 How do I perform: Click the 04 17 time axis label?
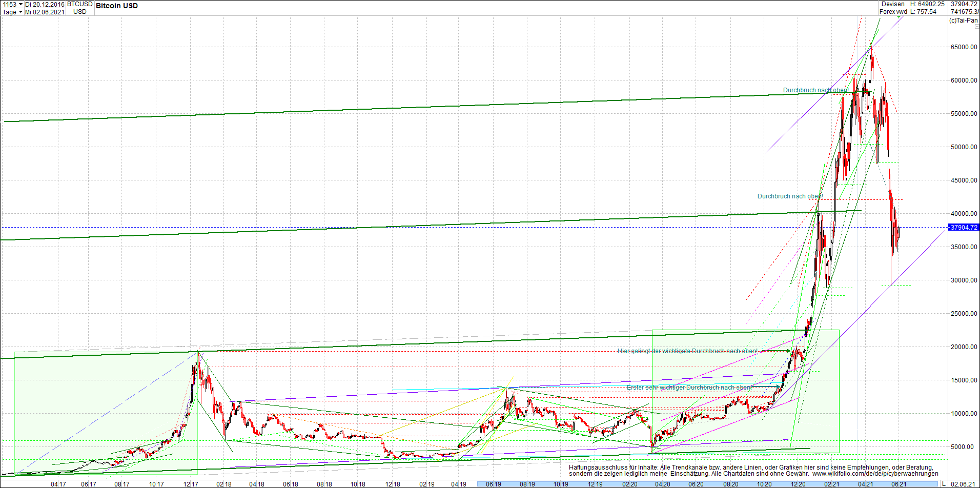click(x=58, y=484)
